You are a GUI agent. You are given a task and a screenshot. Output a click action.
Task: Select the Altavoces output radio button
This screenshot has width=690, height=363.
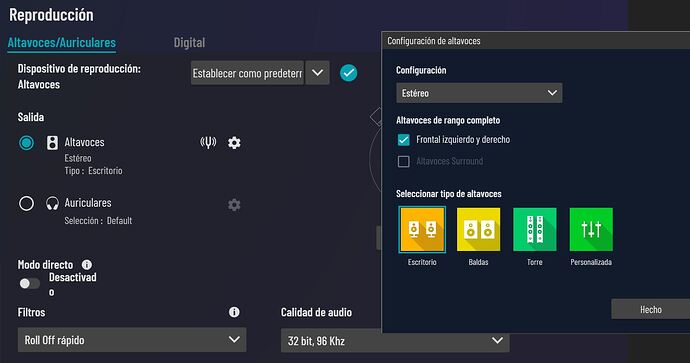point(26,143)
